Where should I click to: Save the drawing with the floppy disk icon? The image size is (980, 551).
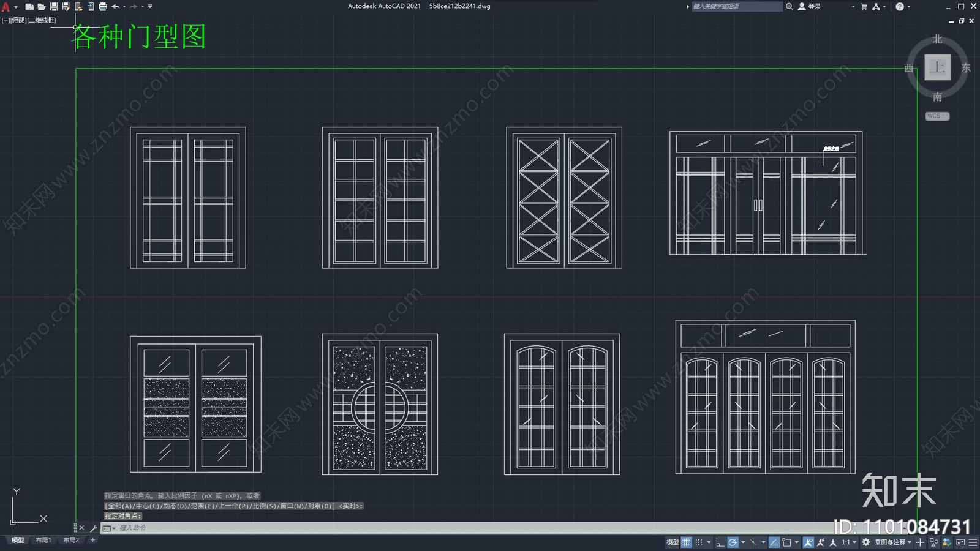[x=54, y=7]
